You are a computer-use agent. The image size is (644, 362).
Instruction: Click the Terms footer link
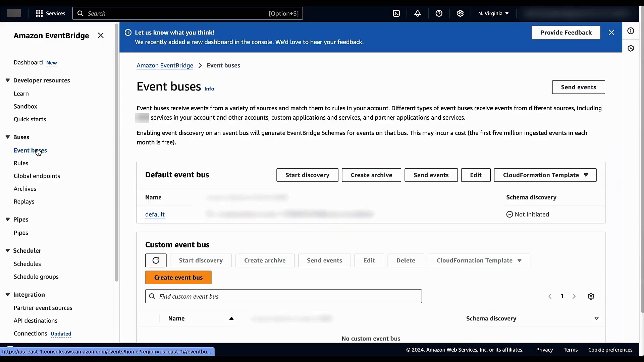[x=570, y=350]
